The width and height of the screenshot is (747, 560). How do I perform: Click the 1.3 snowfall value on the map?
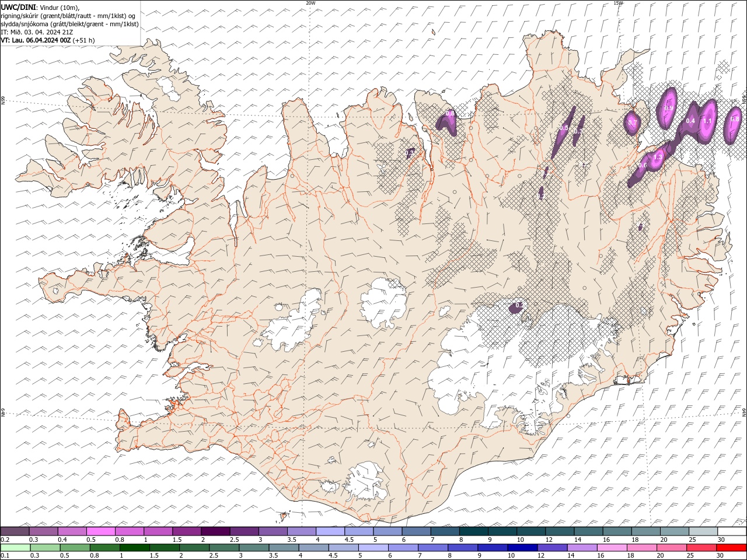pyautogui.click(x=658, y=157)
